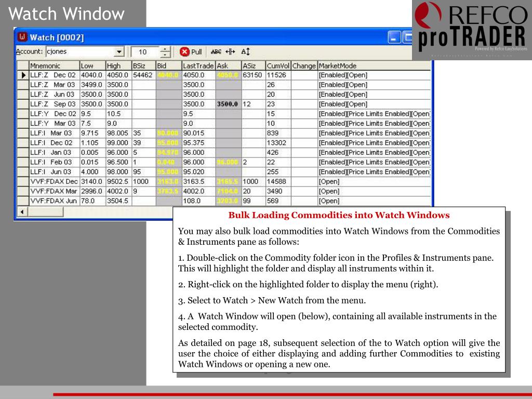Image resolution: width=532 pixels, height=399 pixels.
Task: Click the CumVol column header
Action: coord(278,65)
